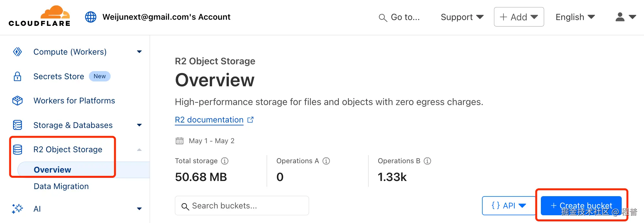The image size is (644, 223).
Task: Click the Operations A info icon
Action: (x=326, y=161)
